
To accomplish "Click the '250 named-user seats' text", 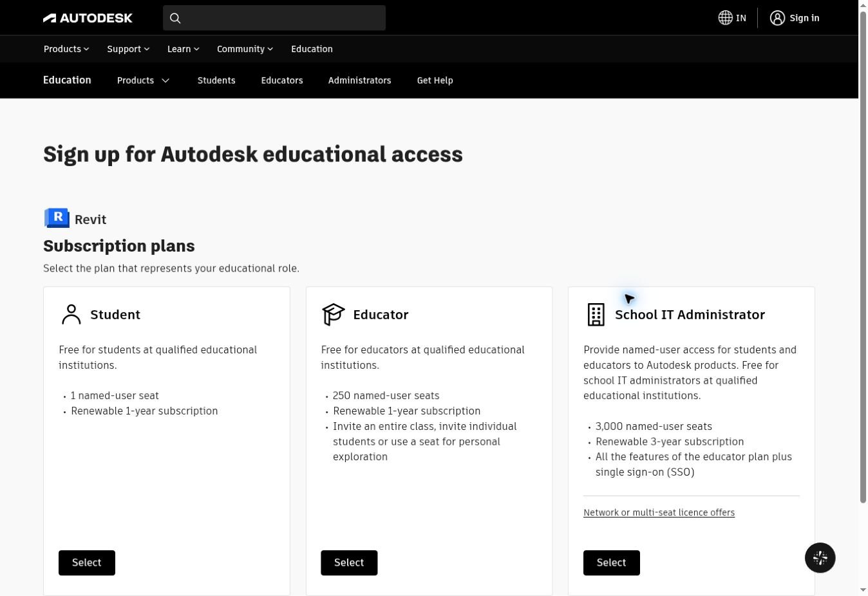I will 386,396.
